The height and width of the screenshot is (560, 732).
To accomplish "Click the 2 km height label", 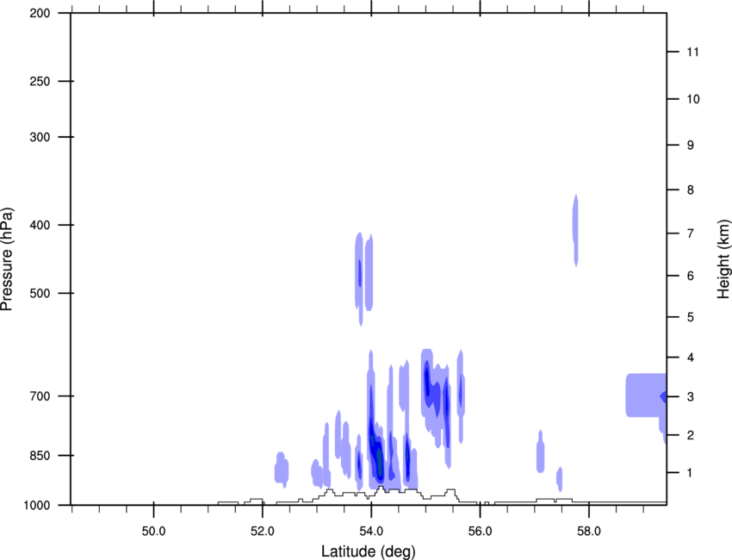I will (x=691, y=435).
